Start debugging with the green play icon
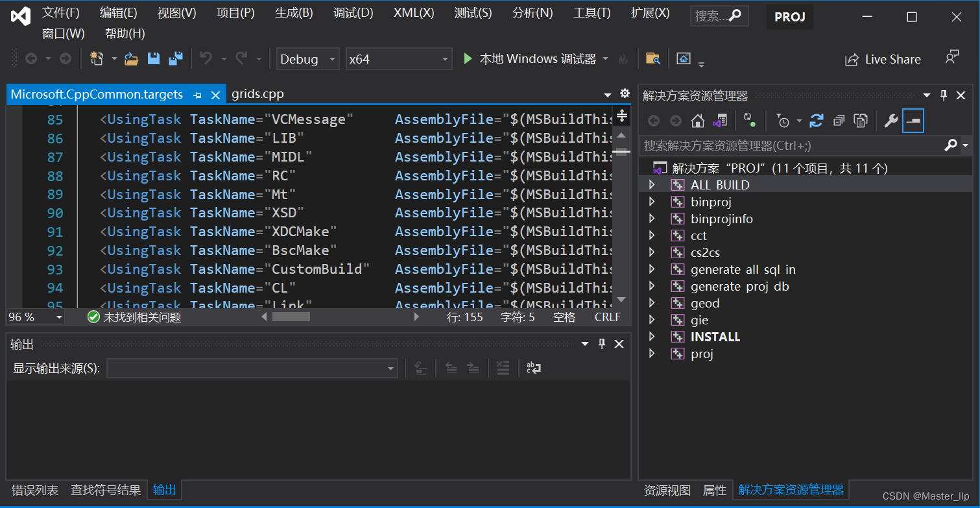This screenshot has width=980, height=508. coord(468,59)
